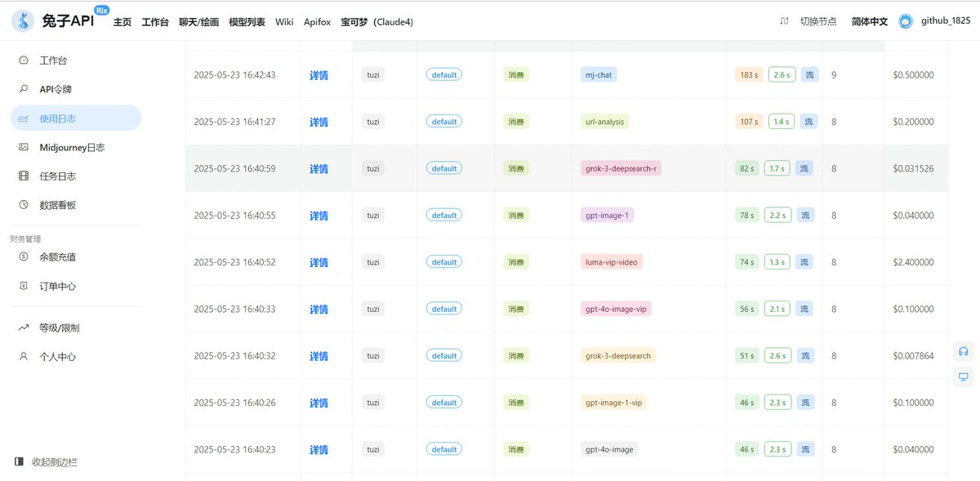
Task: Click the 流 stream tag in gpt-image-1 row
Action: click(x=805, y=216)
